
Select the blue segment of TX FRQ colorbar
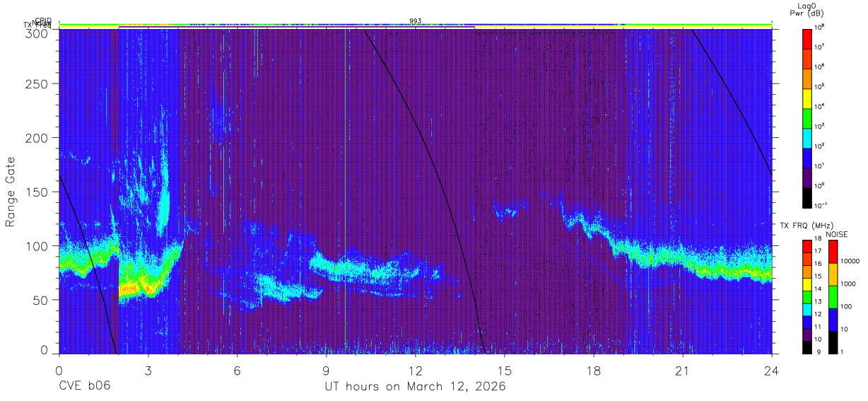[807, 321]
